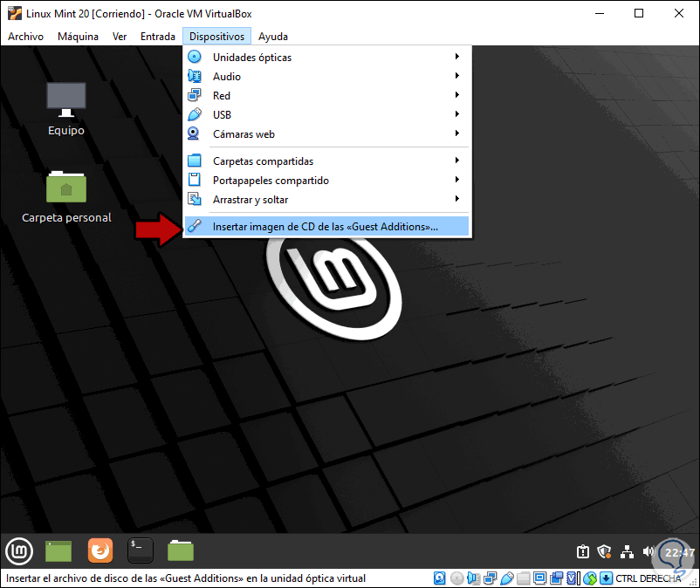Expand the Portapapeles compartido submenu arrow
Viewport: 700px width, 588px height.
pyautogui.click(x=457, y=180)
